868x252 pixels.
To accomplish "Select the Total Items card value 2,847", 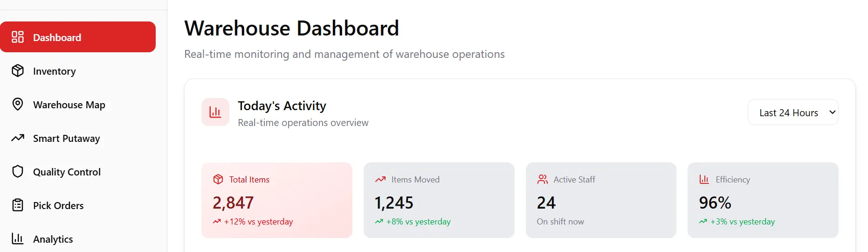I will tap(233, 203).
